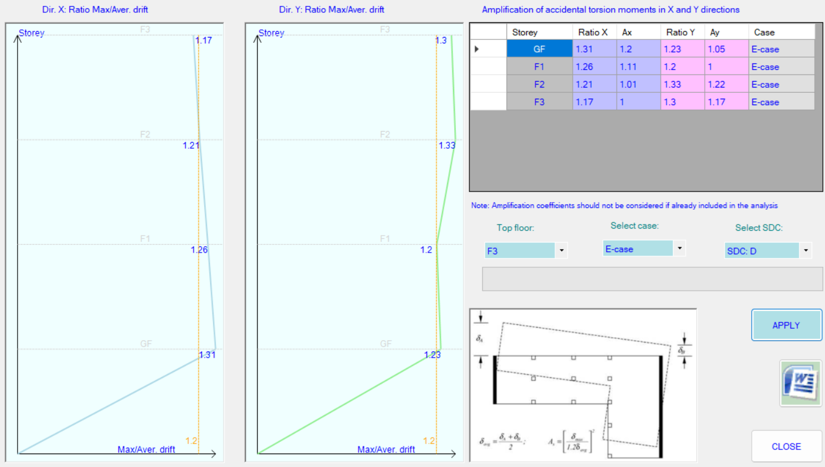Screen dimensions: 825x467
Task: Click E-case cell in F2 row
Action: [x=781, y=84]
